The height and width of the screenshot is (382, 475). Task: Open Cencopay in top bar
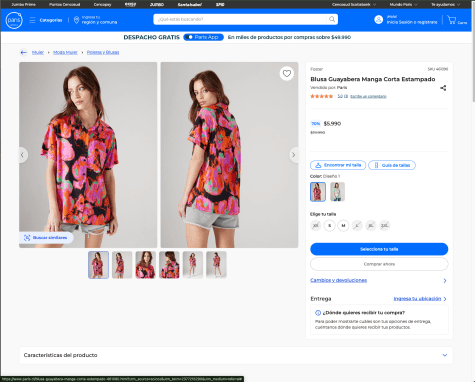tap(102, 4)
